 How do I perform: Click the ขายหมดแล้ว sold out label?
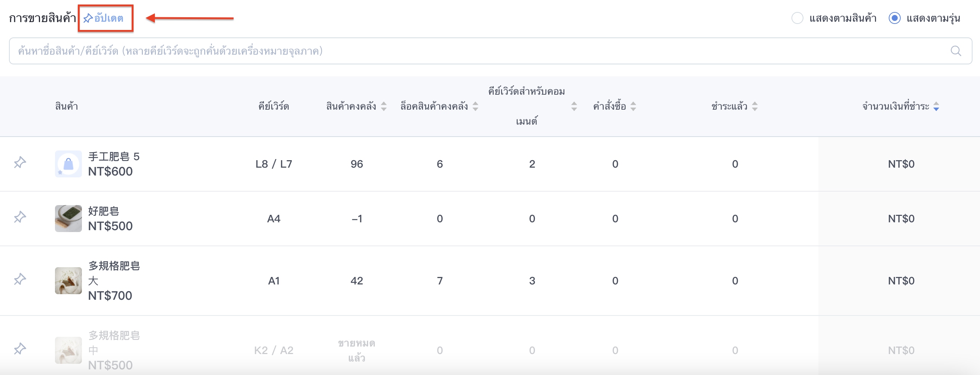click(x=356, y=351)
